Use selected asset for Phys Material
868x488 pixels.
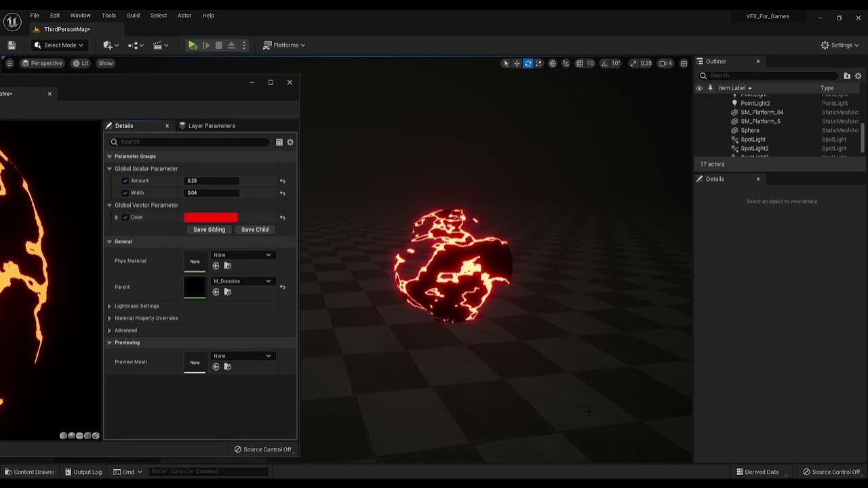216,266
